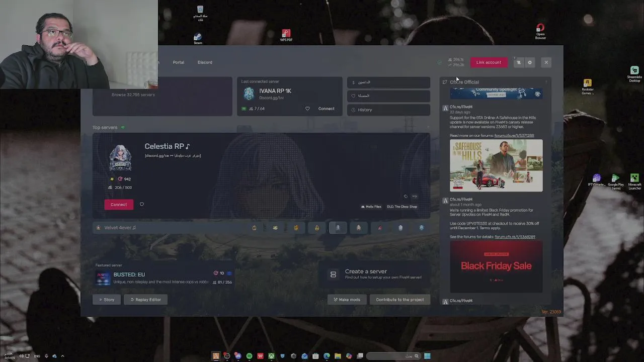
Task: Switch the ENG input language indicator
Action: click(x=37, y=356)
